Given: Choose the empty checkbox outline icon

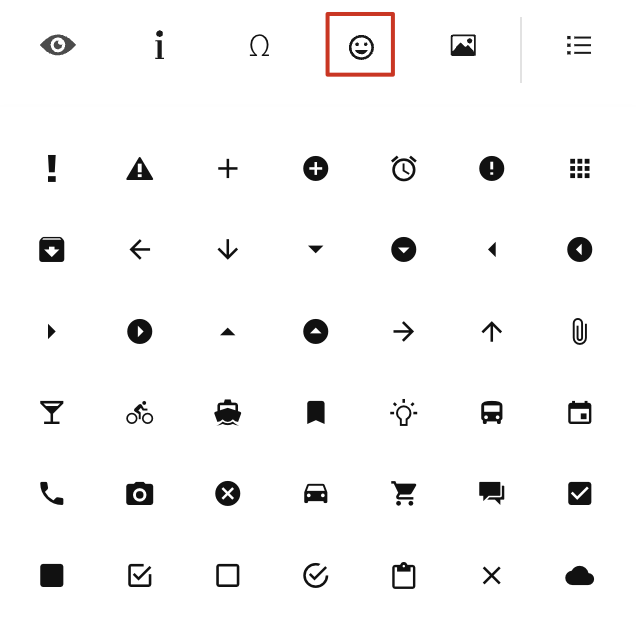Looking at the screenshot, I should pos(228,575).
